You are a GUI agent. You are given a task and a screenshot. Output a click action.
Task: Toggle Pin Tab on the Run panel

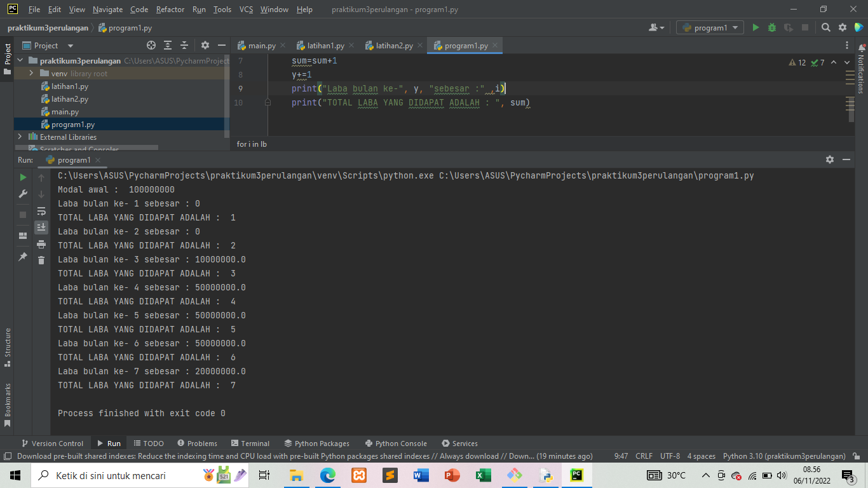[x=24, y=257]
